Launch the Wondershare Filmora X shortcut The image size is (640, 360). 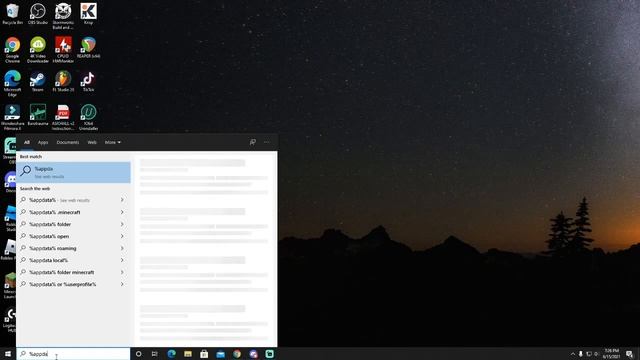click(x=12, y=117)
